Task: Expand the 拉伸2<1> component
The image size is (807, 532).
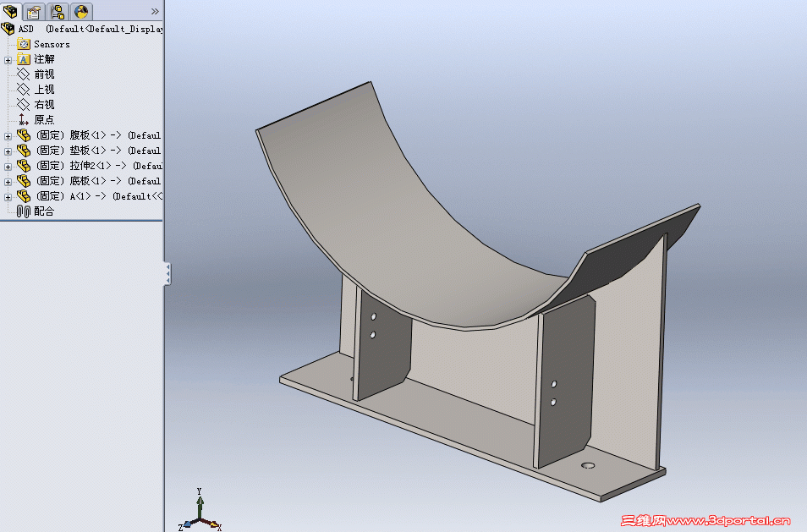Action: 8,167
